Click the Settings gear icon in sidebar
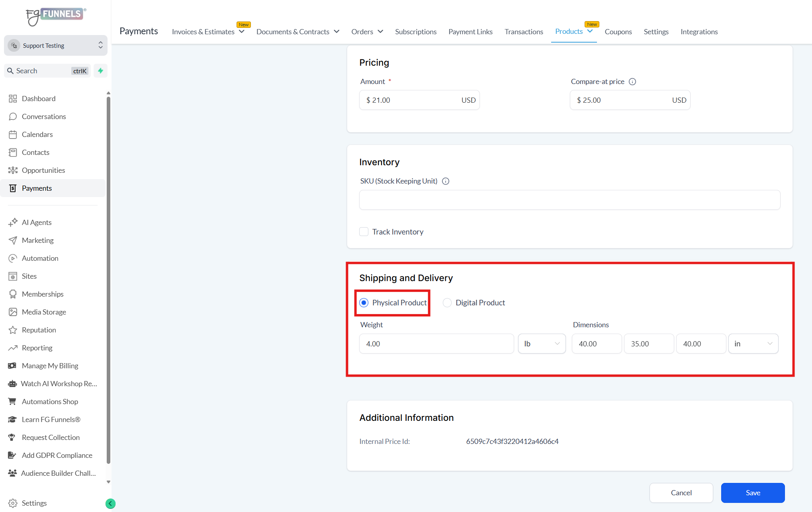 click(13, 503)
